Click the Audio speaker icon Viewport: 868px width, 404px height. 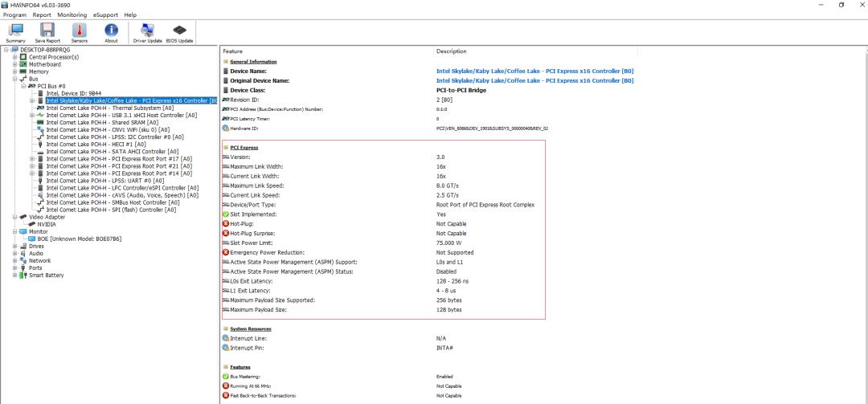pos(23,254)
